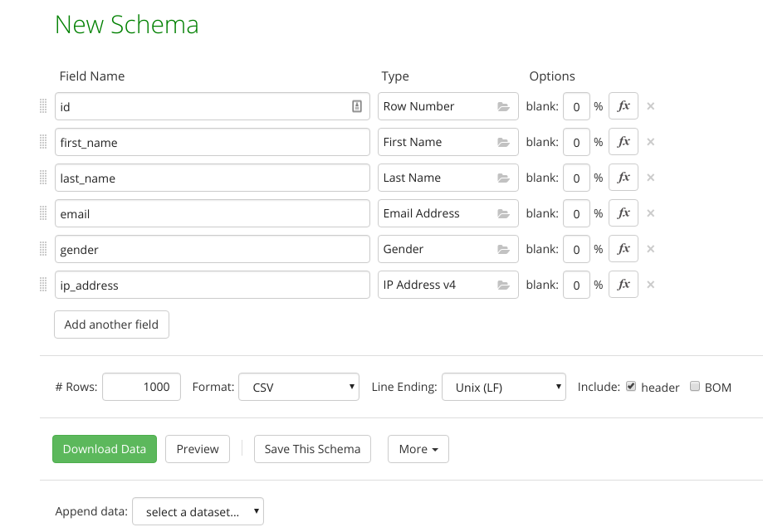Change the Type for first_name
The height and width of the screenshot is (532, 763).
click(448, 142)
